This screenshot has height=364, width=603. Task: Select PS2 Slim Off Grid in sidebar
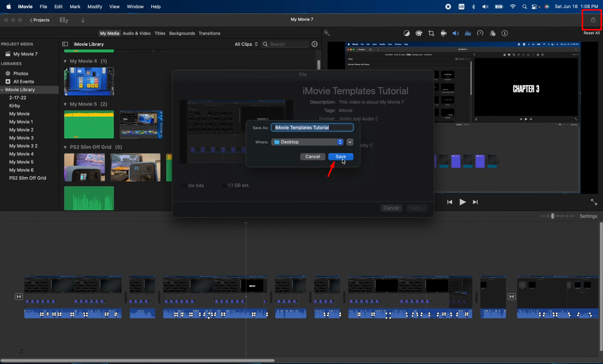[x=27, y=178]
